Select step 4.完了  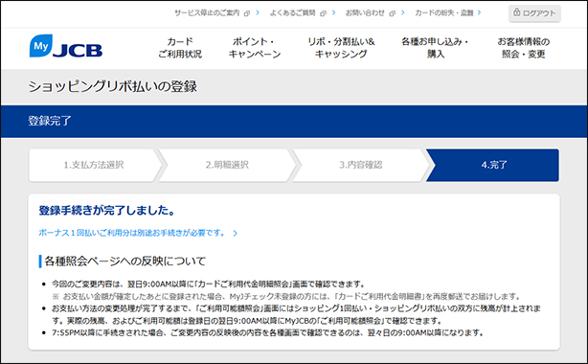click(x=494, y=165)
